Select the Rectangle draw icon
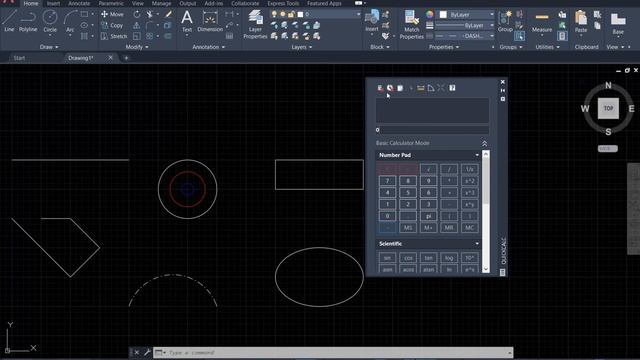The image size is (640, 360). [x=84, y=14]
